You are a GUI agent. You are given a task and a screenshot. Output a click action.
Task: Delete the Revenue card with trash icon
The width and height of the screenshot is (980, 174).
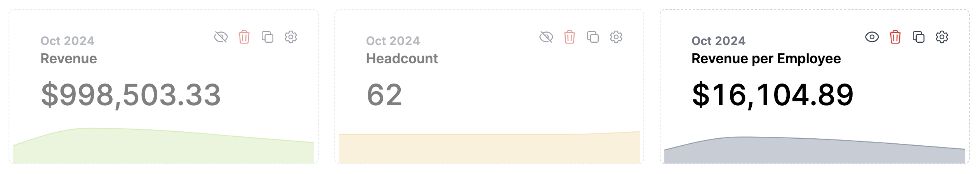click(x=244, y=37)
